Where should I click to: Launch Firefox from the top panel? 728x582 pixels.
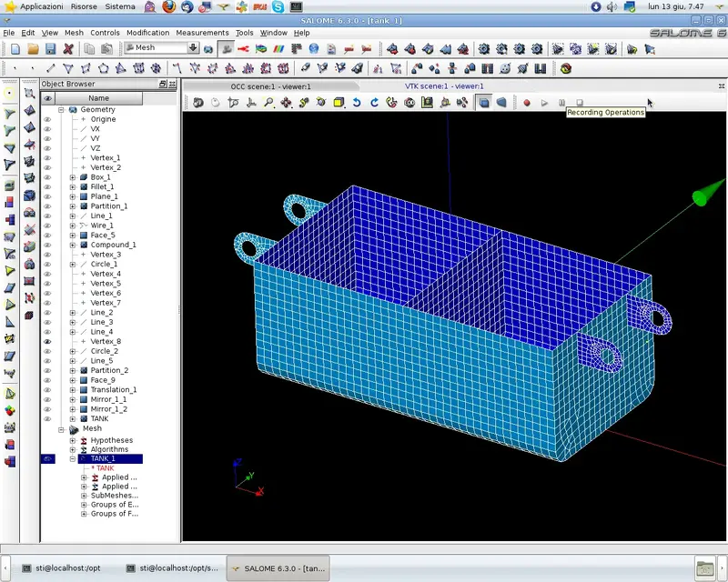point(169,6)
